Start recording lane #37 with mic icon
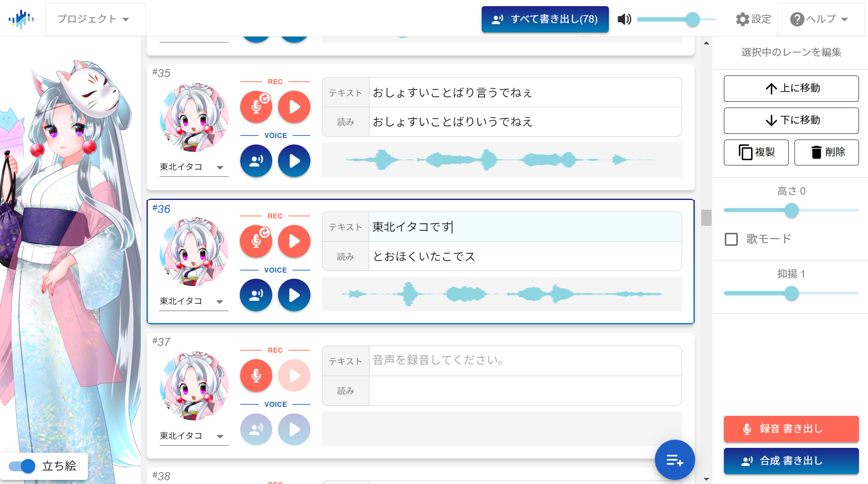 tap(256, 375)
